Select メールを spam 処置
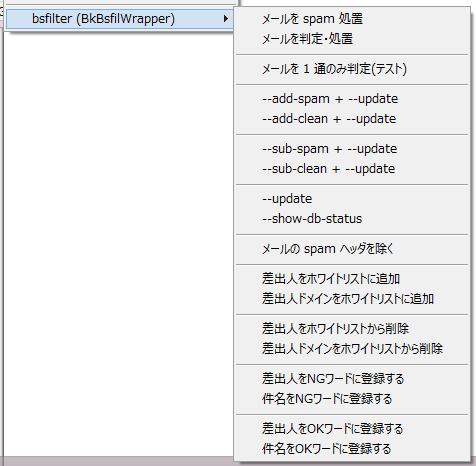The width and height of the screenshot is (476, 466). tap(352, 19)
